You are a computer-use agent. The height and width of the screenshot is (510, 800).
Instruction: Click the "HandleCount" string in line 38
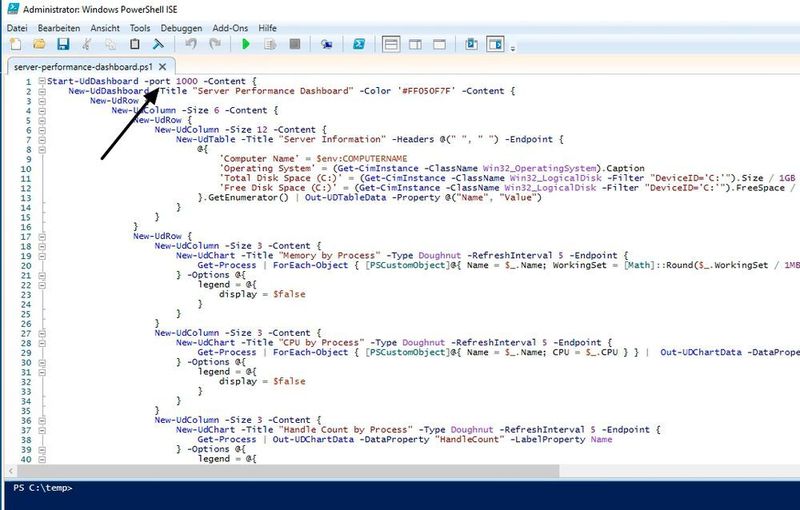click(x=470, y=440)
